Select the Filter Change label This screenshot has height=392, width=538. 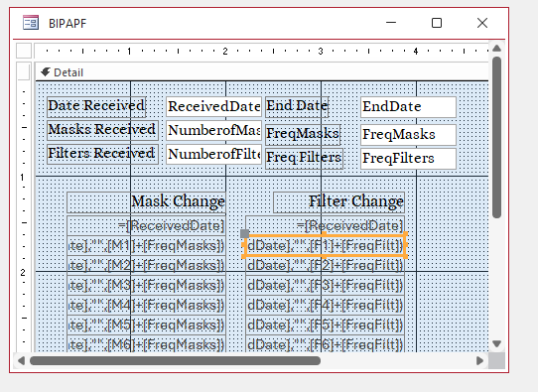pyautogui.click(x=339, y=202)
